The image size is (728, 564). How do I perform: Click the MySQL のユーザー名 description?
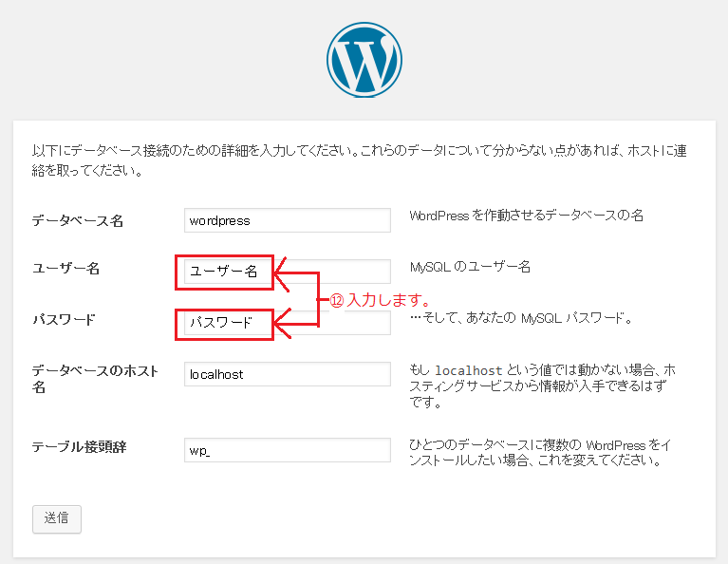[470, 267]
